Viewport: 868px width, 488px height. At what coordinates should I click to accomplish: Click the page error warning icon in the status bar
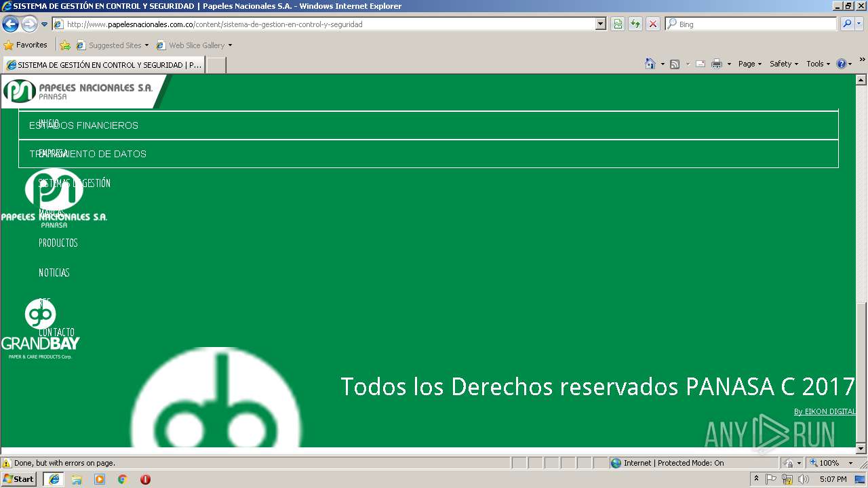pos(7,463)
